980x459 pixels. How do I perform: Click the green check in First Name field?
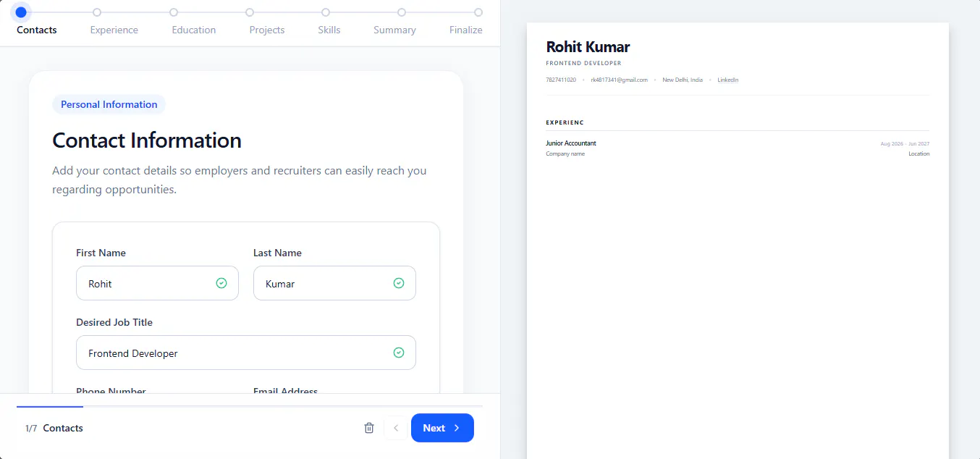coord(221,283)
